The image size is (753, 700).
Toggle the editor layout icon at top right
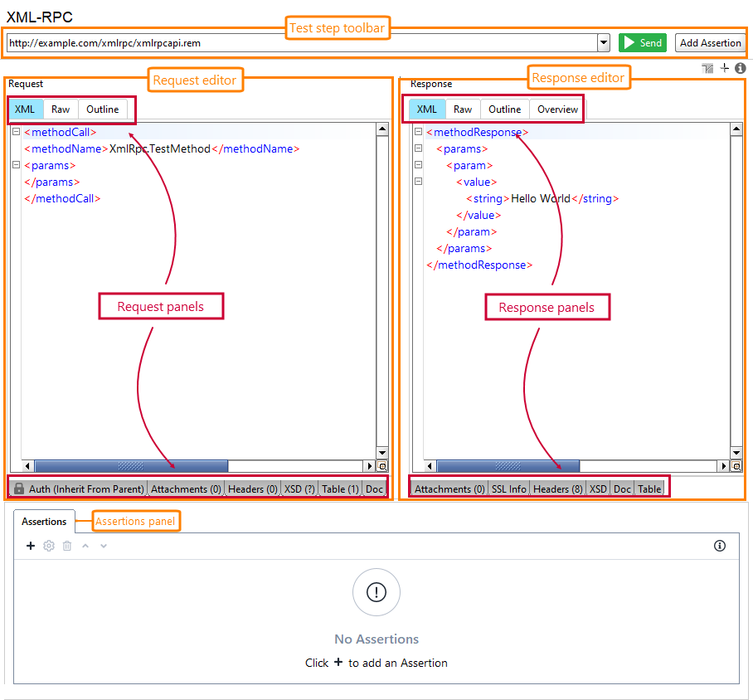click(707, 68)
